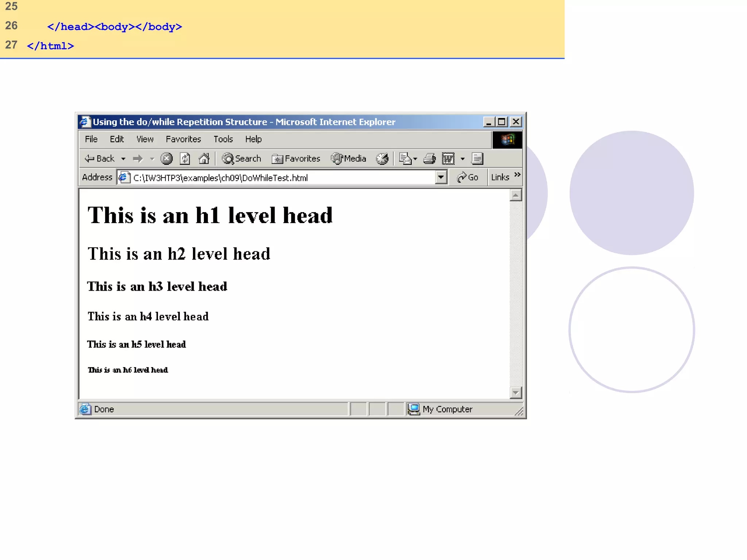Open the Tools menu

(x=223, y=139)
